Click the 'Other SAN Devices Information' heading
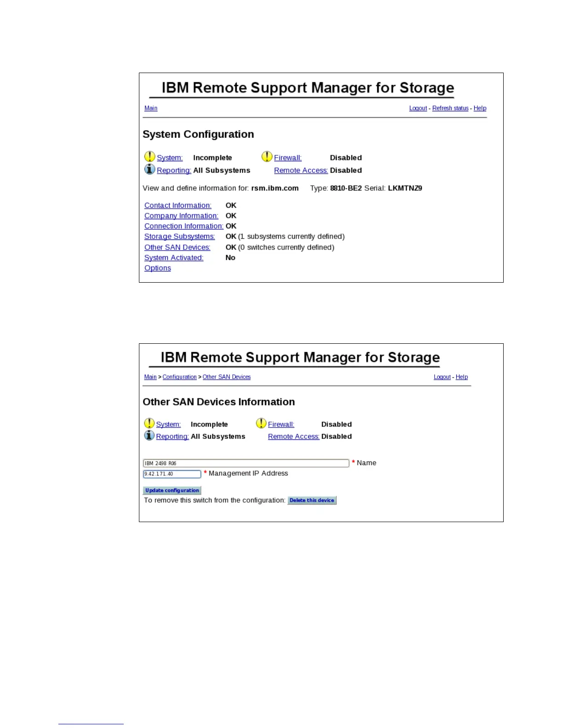563x728 pixels. pyautogui.click(x=219, y=402)
